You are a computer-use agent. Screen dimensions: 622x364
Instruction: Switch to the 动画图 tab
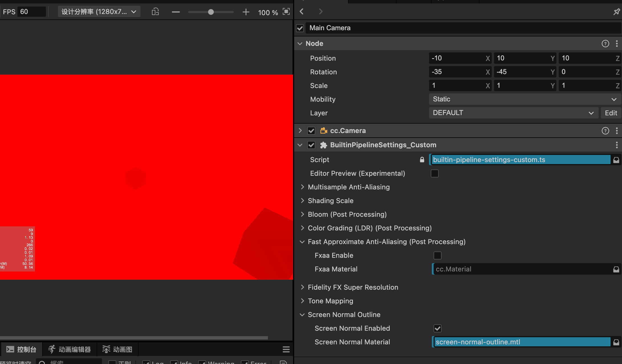(x=117, y=349)
